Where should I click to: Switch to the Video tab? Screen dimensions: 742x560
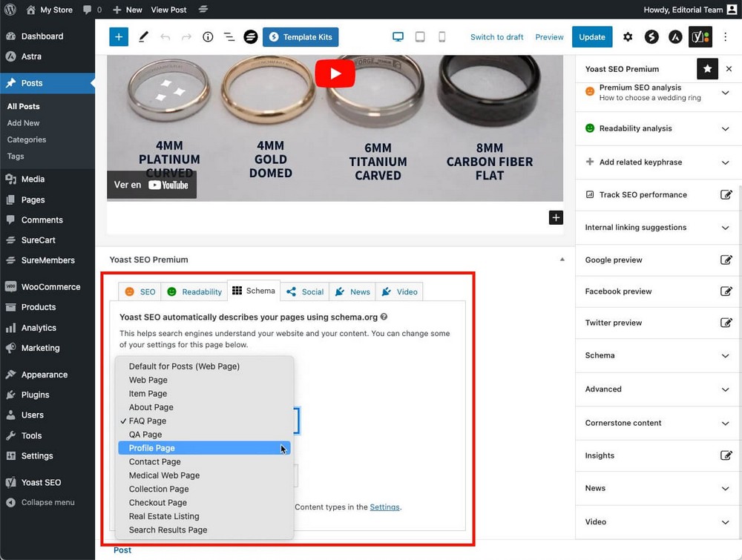399,291
